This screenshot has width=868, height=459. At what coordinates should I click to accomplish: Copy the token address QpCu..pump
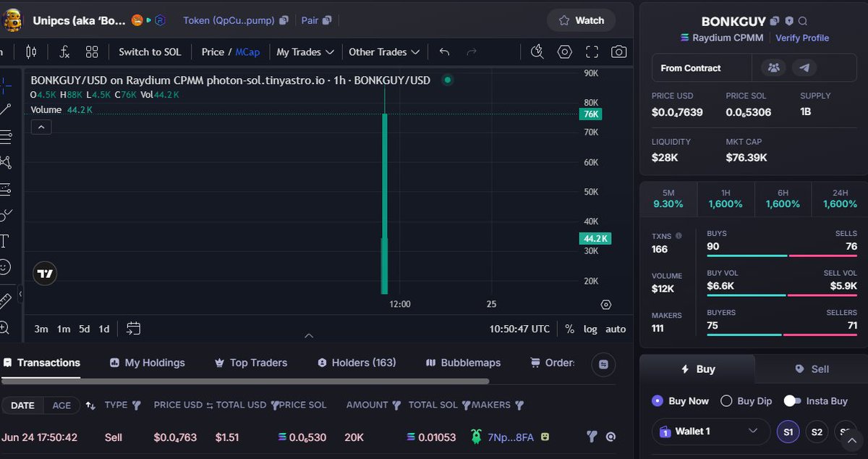[284, 21]
